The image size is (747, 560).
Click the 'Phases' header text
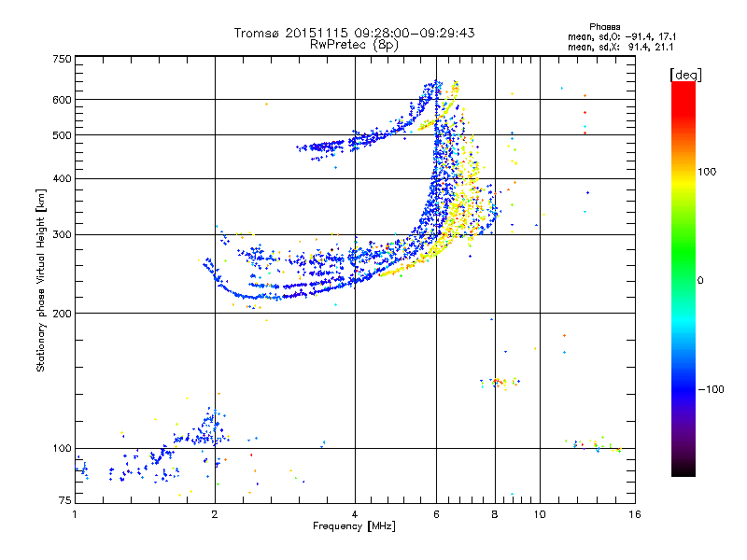604,27
